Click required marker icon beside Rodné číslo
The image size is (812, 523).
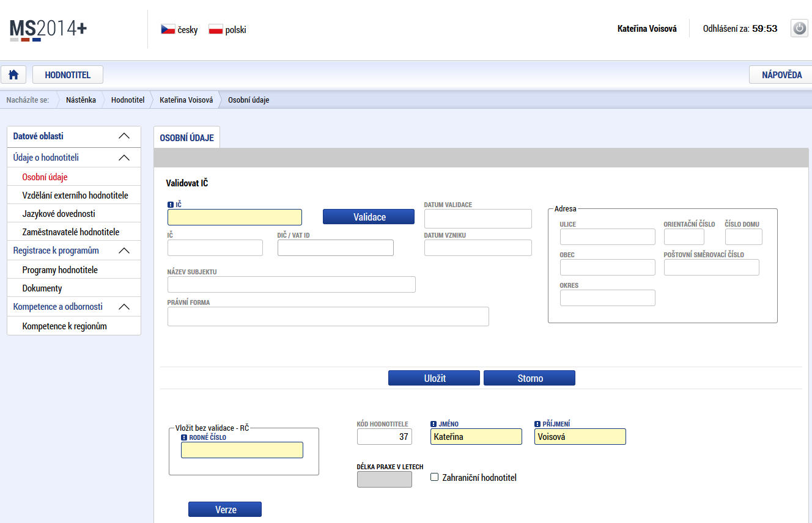184,437
